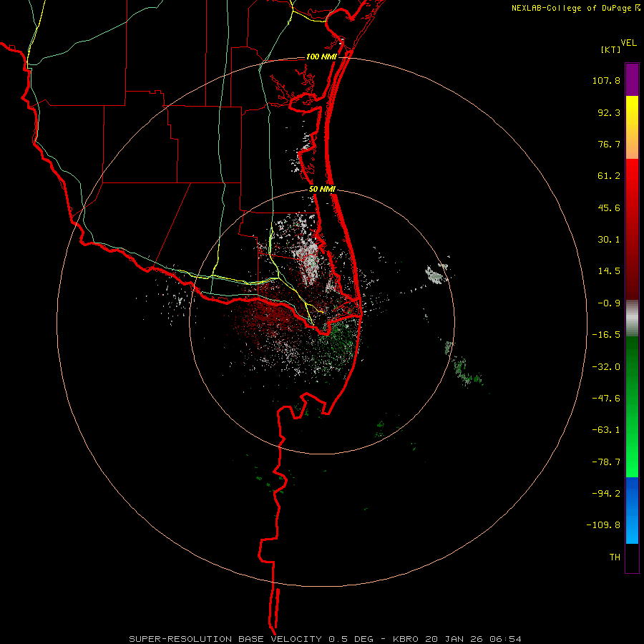Click the bright green color bar segment
This screenshot has width=644, height=644.
click(x=632, y=406)
